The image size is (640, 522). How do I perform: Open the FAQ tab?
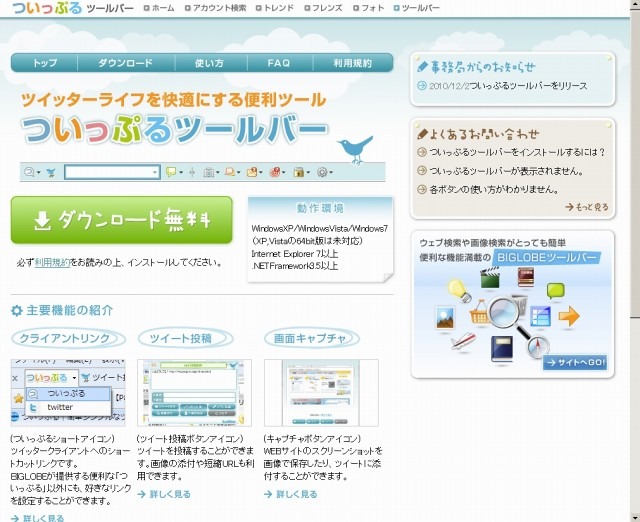[x=279, y=63]
